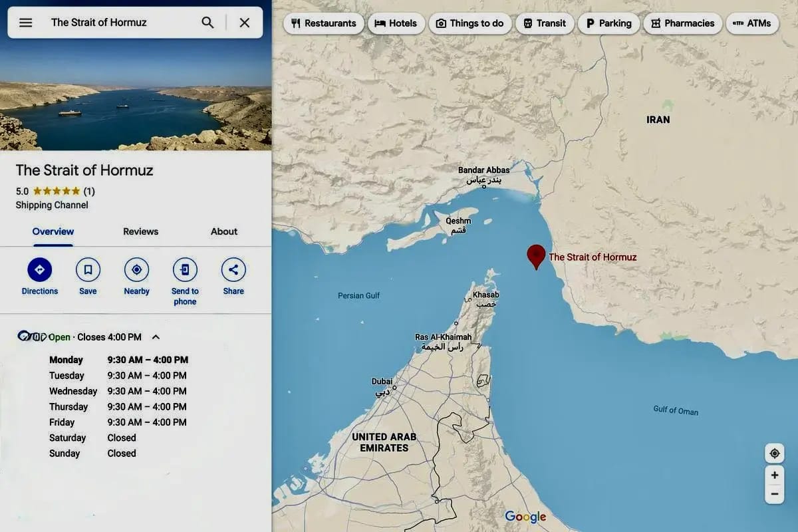Click the Shipping Channel category text

(x=52, y=205)
